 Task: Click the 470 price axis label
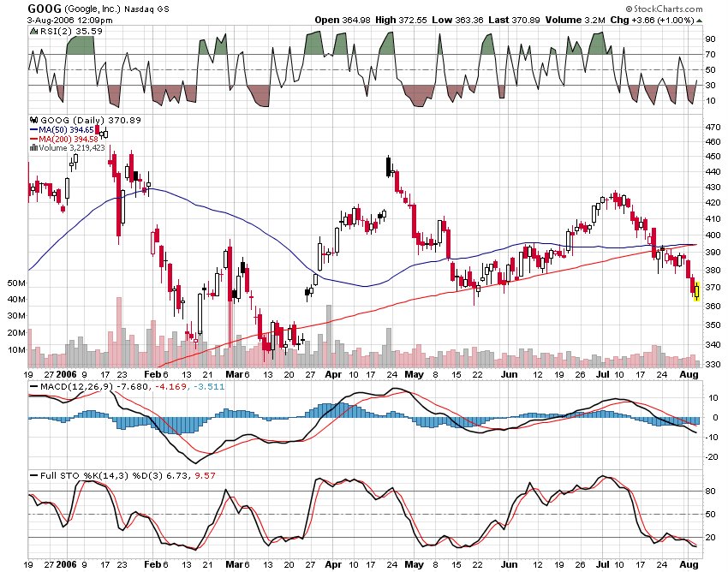713,127
